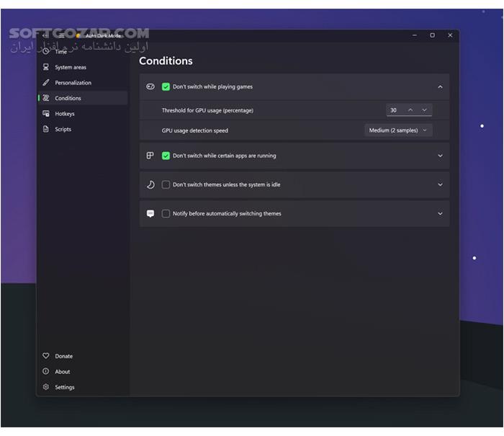This screenshot has width=504, height=436.
Task: Click the Donate heart icon
Action: coord(46,355)
